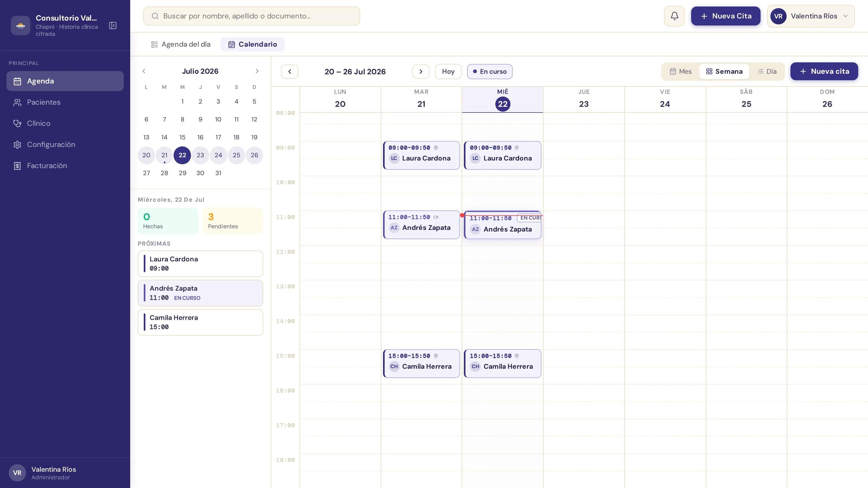Click LUN 20 day header
868x488 pixels.
tap(340, 100)
